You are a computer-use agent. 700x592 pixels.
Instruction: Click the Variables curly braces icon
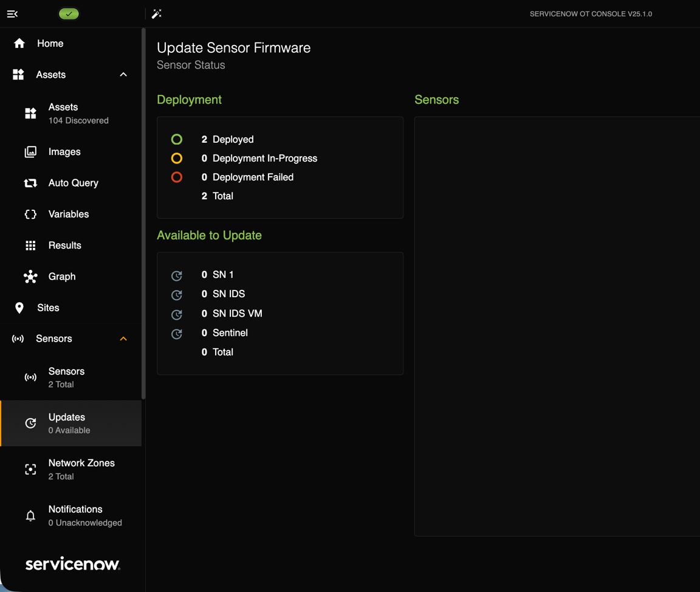click(30, 215)
